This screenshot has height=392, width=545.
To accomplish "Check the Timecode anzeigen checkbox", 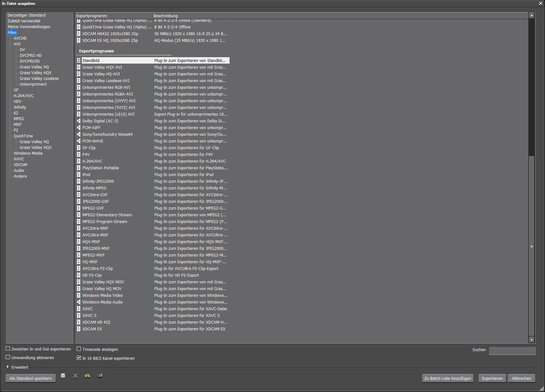I will (79, 349).
